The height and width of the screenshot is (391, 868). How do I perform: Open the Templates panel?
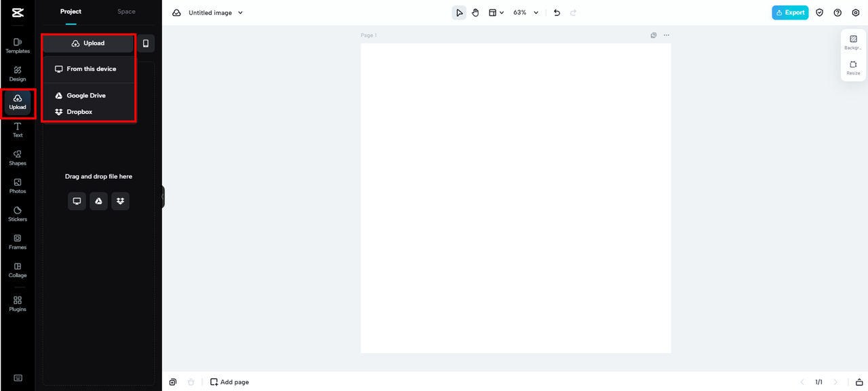coord(18,45)
